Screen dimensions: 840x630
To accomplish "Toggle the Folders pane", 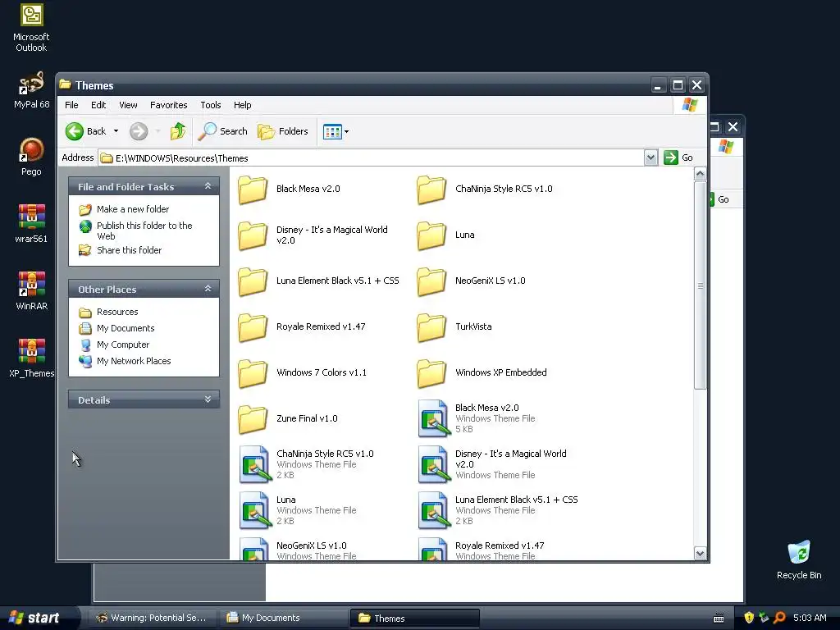I will point(283,131).
